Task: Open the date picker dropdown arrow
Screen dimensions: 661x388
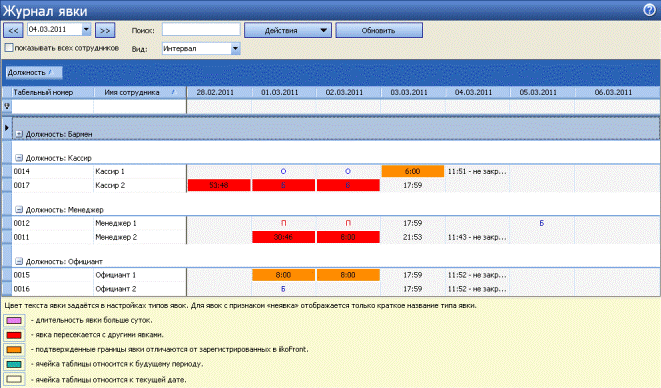Action: pos(86,30)
